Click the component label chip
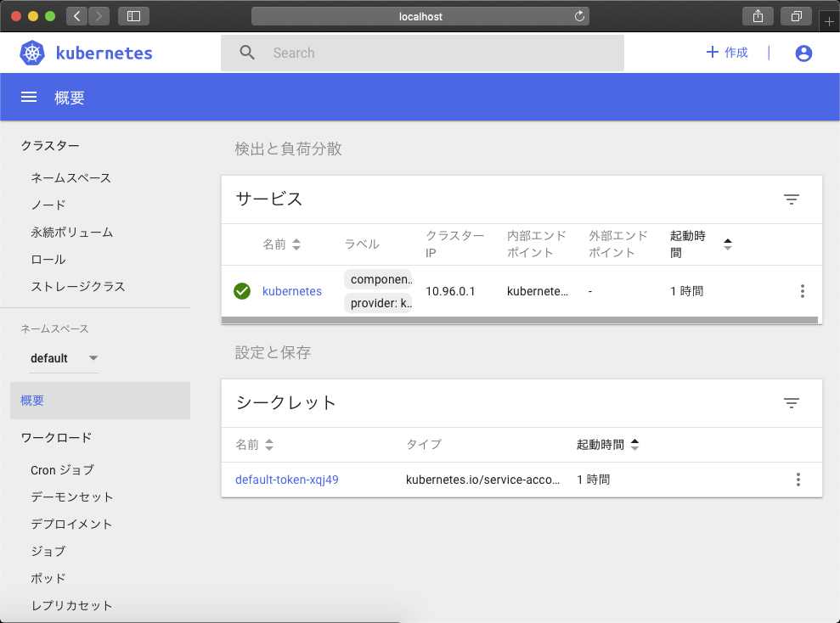This screenshot has width=840, height=623. [378, 279]
